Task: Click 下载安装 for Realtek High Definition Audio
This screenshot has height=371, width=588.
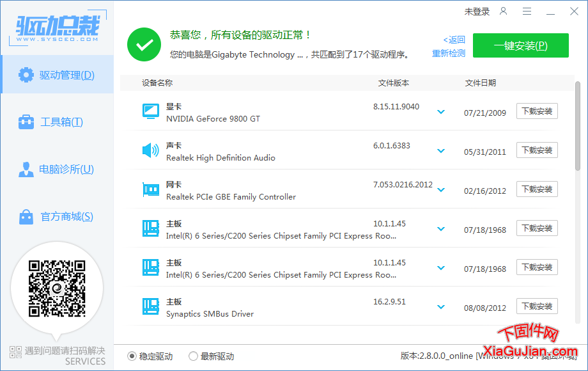Action: tap(537, 150)
